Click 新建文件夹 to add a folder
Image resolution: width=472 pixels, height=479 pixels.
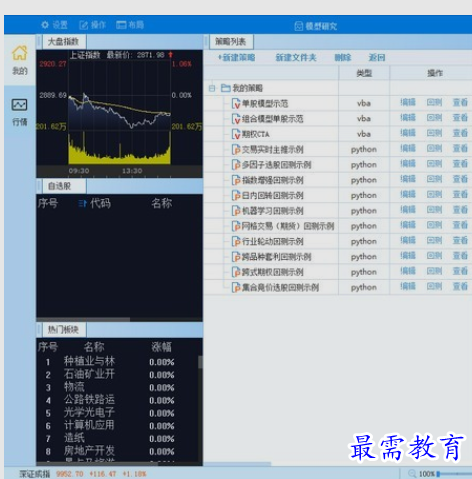click(296, 58)
